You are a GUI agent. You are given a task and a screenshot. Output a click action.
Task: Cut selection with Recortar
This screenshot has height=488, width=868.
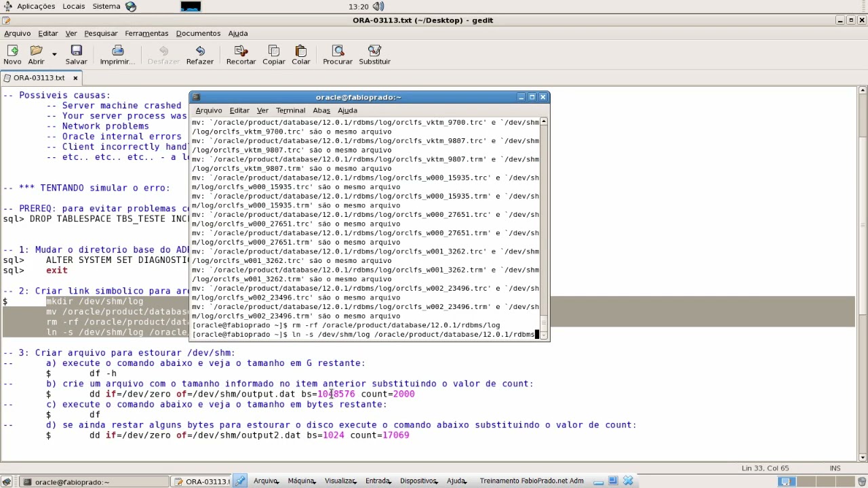tap(241, 55)
